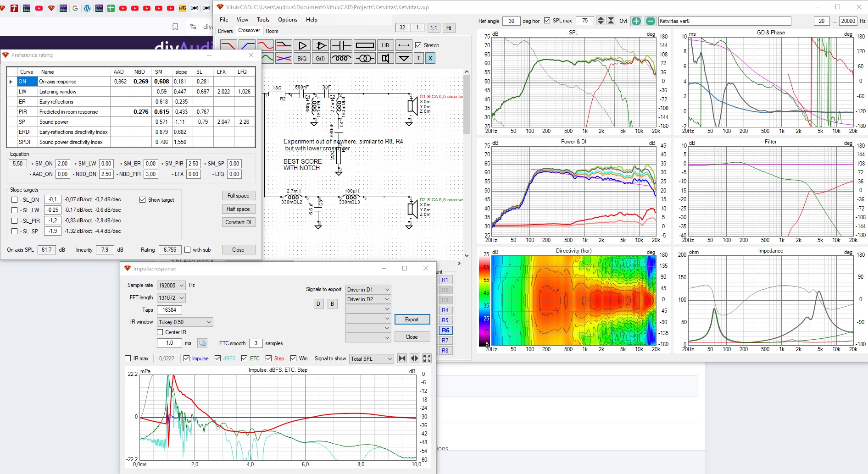Image resolution: width=868 pixels, height=474 pixels.
Task: Enable the -SL_LW slope target checkbox
Action: 14,210
